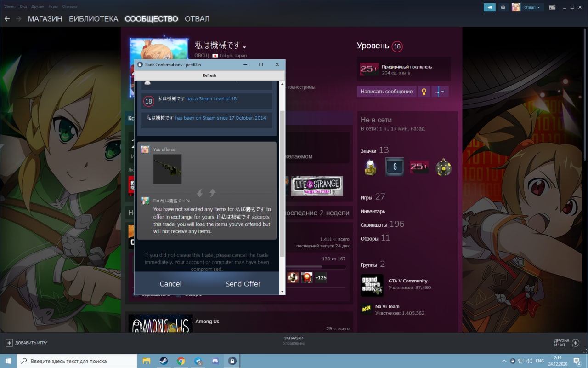
Task: Click the badge showing number 6
Action: pyautogui.click(x=395, y=167)
